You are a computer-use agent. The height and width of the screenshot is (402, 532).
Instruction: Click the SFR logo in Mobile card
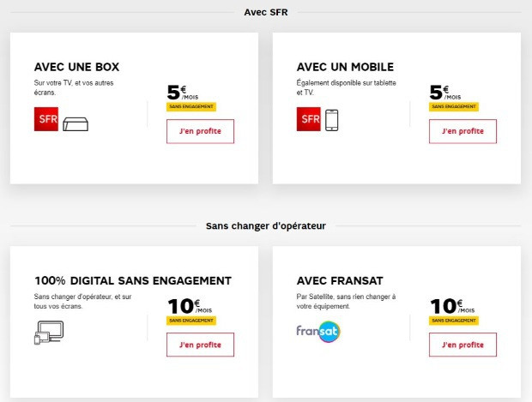(x=309, y=119)
